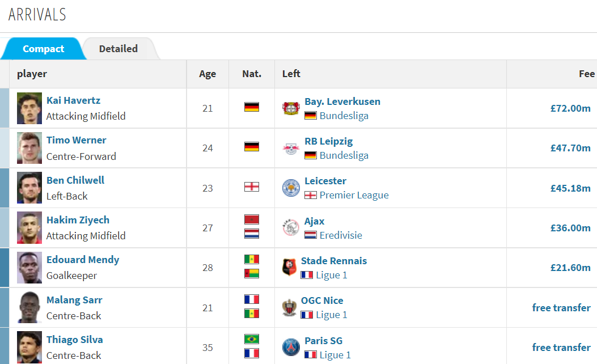Screen dimensions: 597x364
Task: Click the German flag in Kai Havertz row
Action: pos(252,107)
